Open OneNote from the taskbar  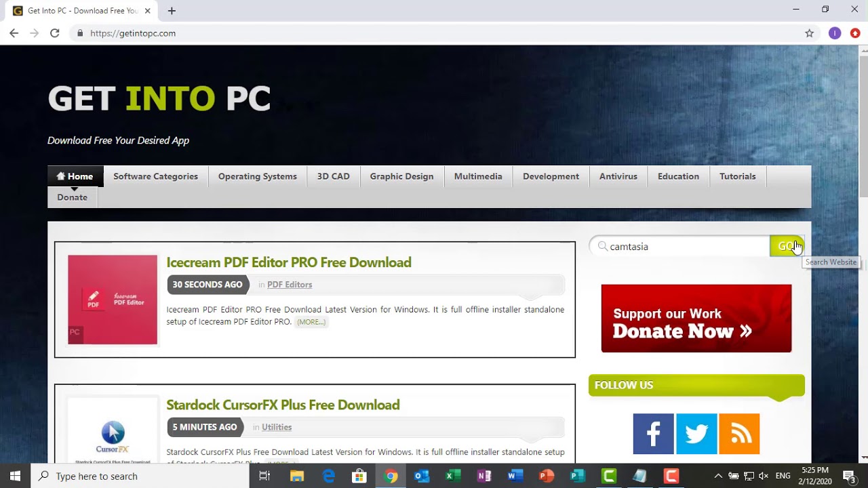[x=484, y=476]
